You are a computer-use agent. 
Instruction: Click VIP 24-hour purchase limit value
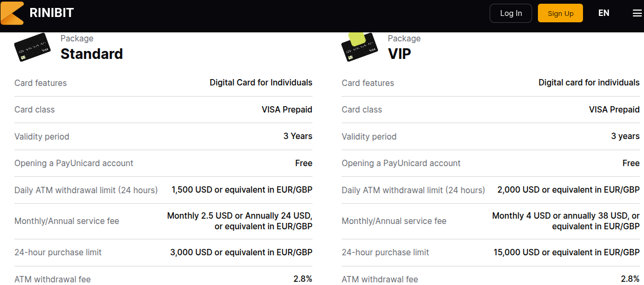point(567,252)
